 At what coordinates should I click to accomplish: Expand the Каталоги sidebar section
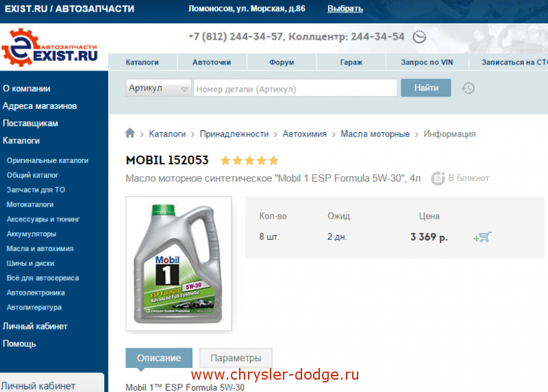pyautogui.click(x=21, y=140)
